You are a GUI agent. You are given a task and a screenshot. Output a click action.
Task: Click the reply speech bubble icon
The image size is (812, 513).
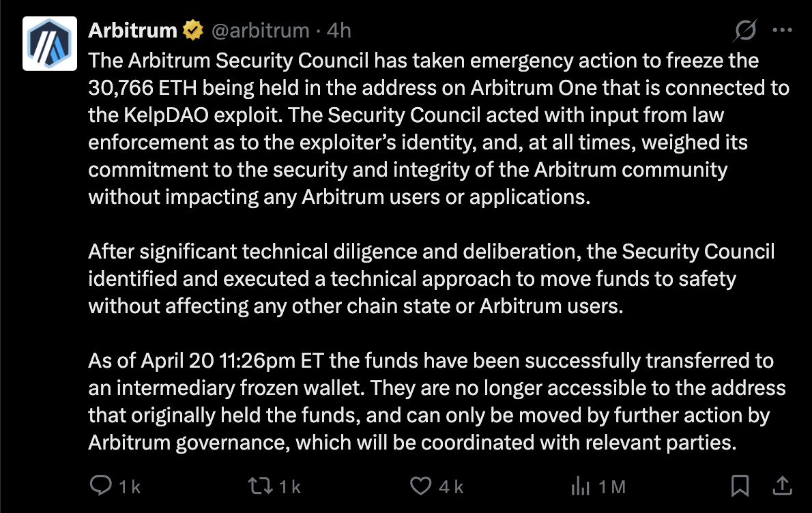click(x=101, y=486)
